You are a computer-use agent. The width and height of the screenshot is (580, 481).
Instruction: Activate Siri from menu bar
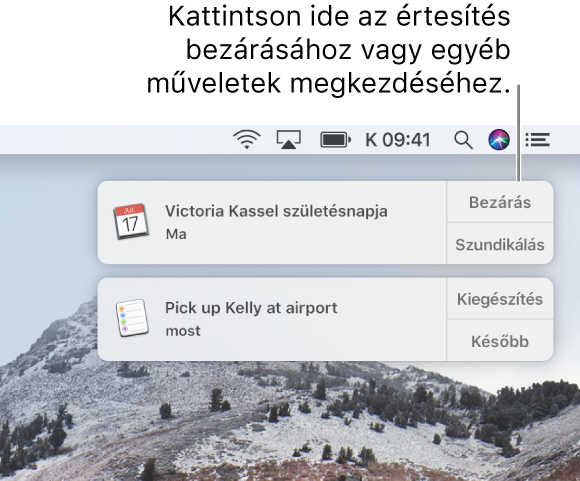point(499,140)
